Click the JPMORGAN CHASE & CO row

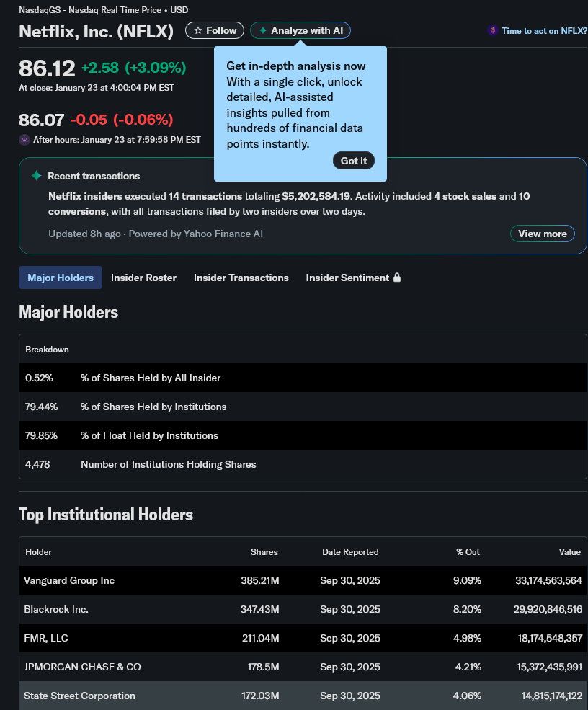(x=303, y=667)
